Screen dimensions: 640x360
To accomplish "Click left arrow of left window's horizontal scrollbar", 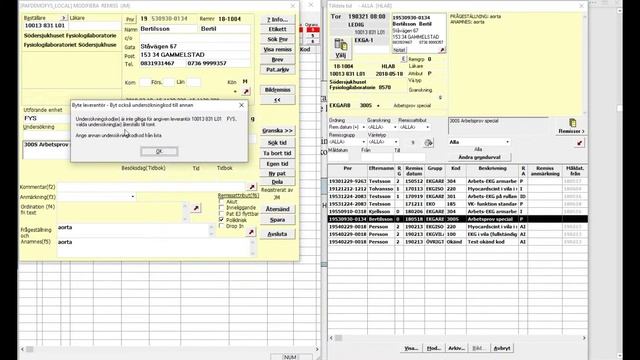I will (x=22, y=349).
